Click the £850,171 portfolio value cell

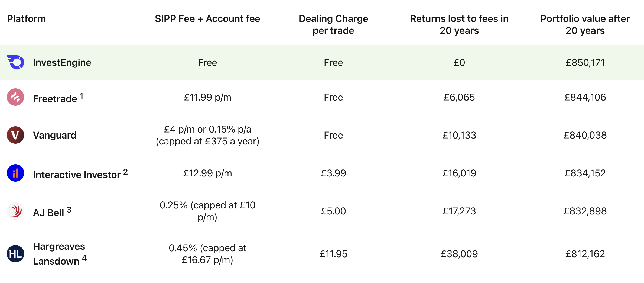pyautogui.click(x=585, y=63)
